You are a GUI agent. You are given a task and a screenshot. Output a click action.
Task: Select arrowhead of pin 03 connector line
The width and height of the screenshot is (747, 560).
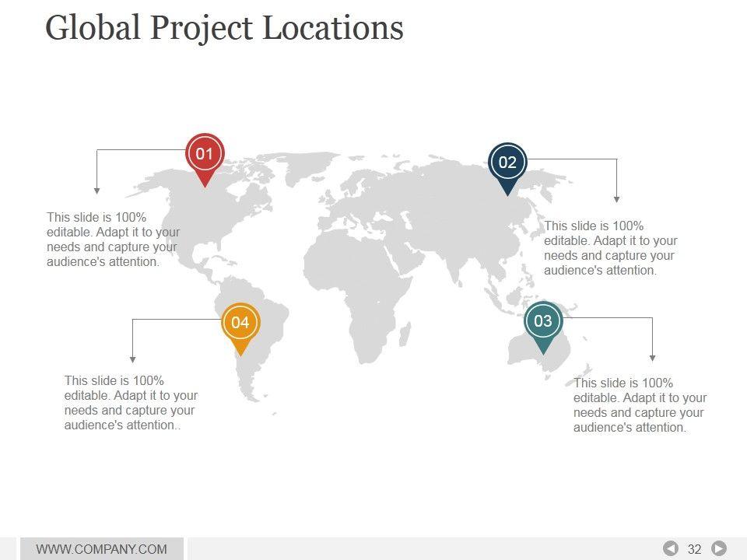(652, 358)
